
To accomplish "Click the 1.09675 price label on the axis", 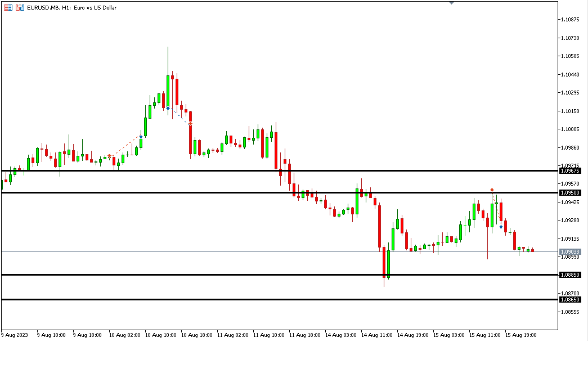I will point(570,170).
